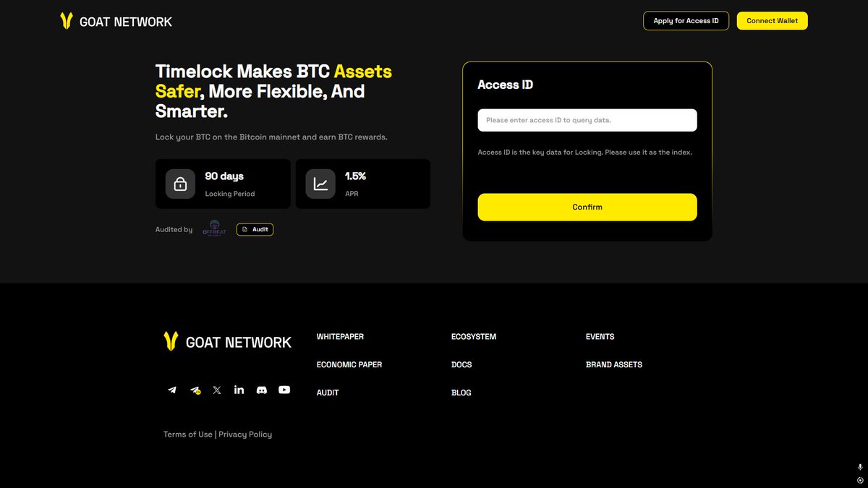Click the footer GOAT Network logo

tap(227, 342)
